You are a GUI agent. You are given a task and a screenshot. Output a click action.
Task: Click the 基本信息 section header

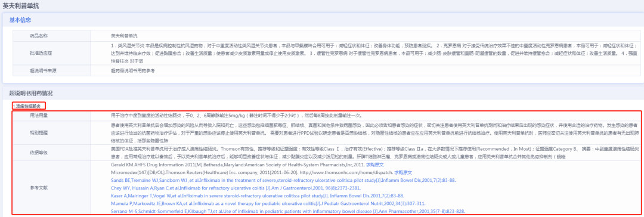pyautogui.click(x=20, y=20)
